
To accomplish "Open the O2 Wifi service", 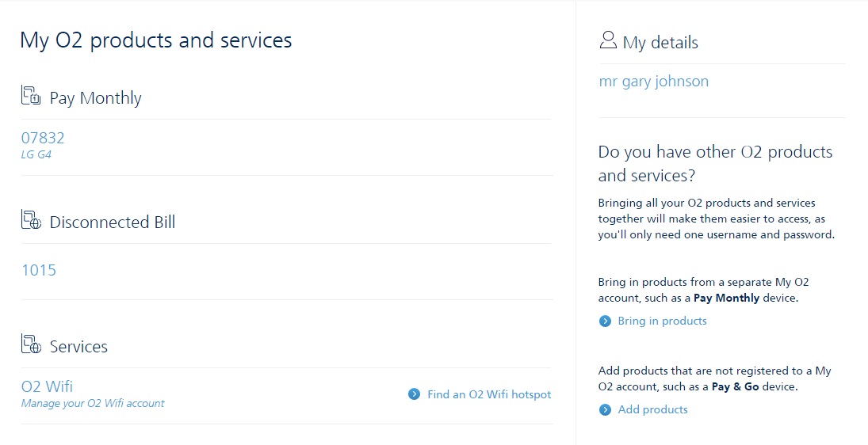I will [47, 386].
